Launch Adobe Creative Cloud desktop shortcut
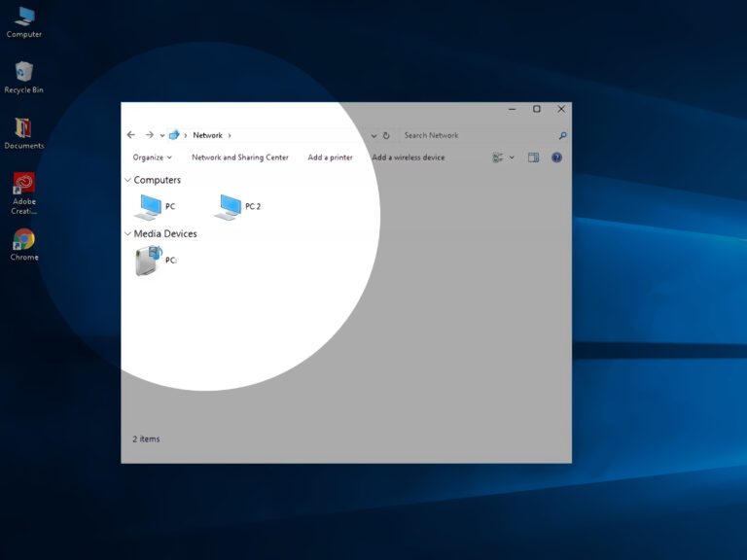Screen dimensions: 747x560 [x=23, y=193]
